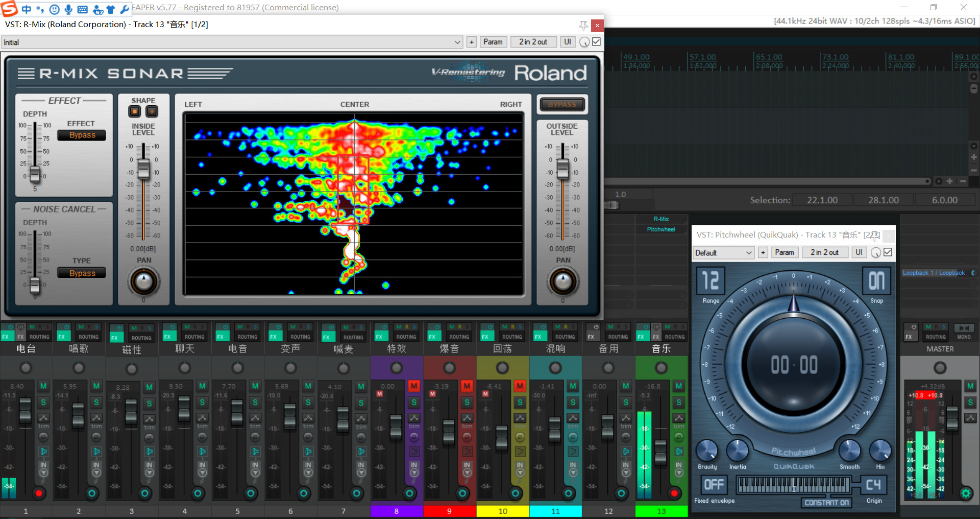Toggle record monitoring on track 电音
Screen dimensions: 980x519
click(x=255, y=452)
